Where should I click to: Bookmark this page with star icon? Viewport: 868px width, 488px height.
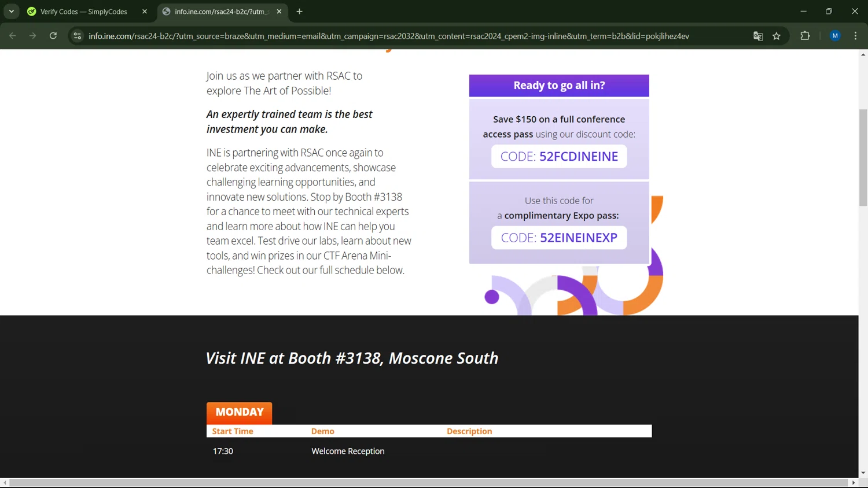point(777,36)
